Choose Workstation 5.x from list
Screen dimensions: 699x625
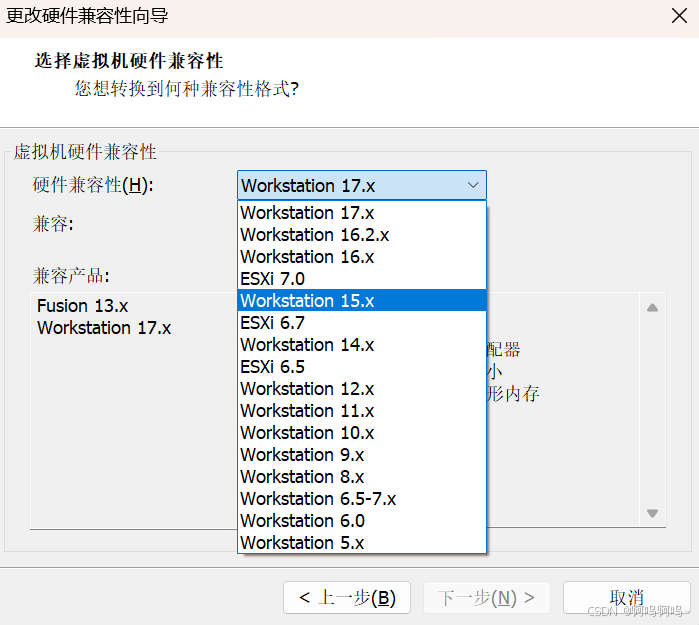pos(362,543)
